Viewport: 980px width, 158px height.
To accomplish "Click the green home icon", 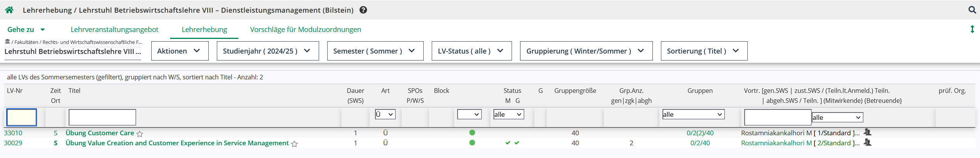I will pos(10,10).
